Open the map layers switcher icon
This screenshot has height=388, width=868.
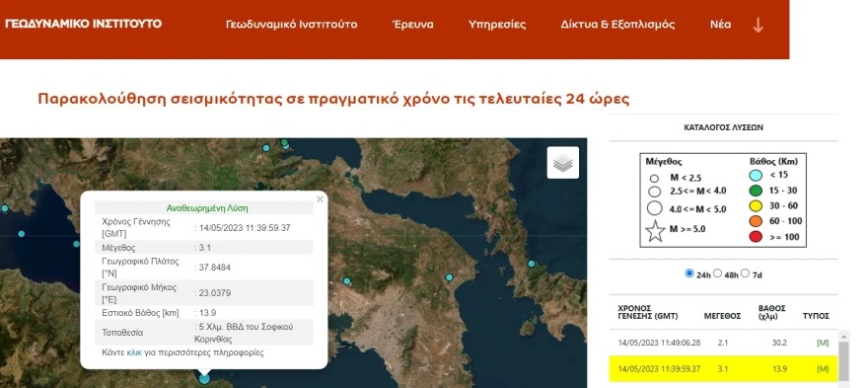pos(563,163)
